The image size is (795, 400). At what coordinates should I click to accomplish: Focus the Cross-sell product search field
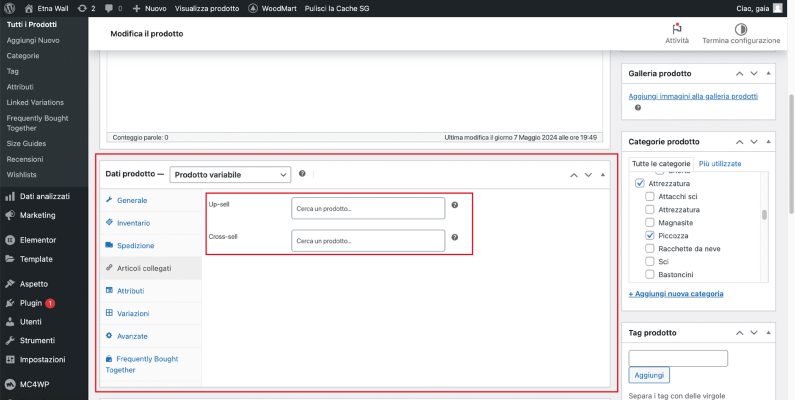tap(368, 241)
